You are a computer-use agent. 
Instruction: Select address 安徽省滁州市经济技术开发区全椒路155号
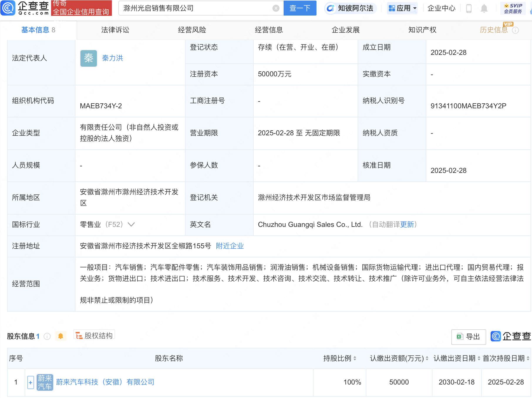145,246
